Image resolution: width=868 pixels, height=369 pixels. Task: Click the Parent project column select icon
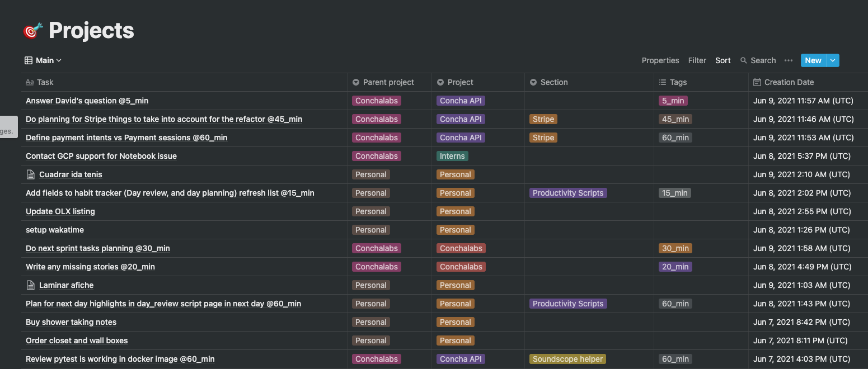click(x=356, y=82)
